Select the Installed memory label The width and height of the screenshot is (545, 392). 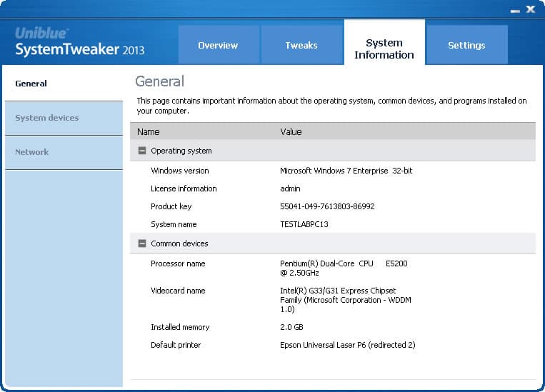click(x=180, y=327)
